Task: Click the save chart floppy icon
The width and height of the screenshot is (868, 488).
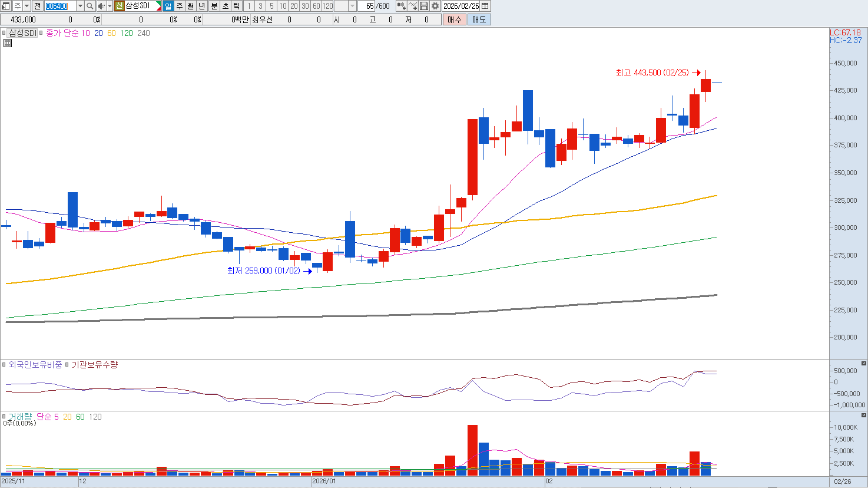Action: (x=424, y=6)
